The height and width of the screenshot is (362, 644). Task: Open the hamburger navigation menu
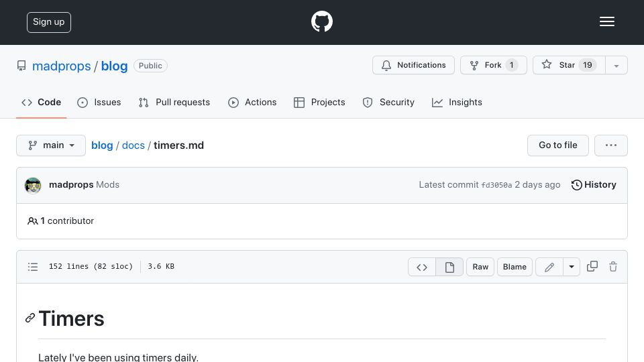606,21
